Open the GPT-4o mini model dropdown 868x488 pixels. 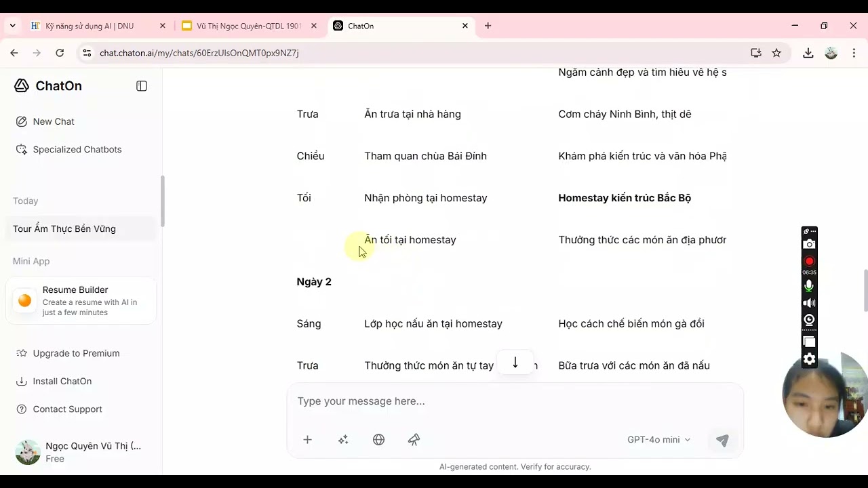659,440
